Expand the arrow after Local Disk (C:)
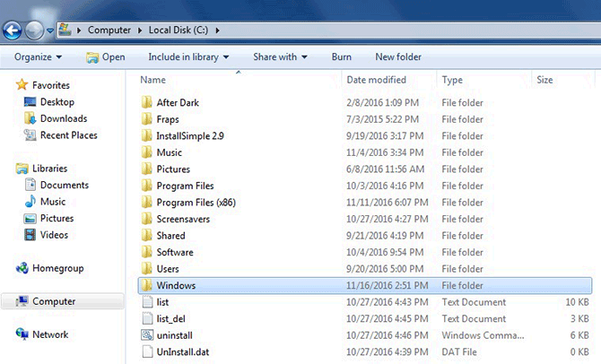 [217, 30]
